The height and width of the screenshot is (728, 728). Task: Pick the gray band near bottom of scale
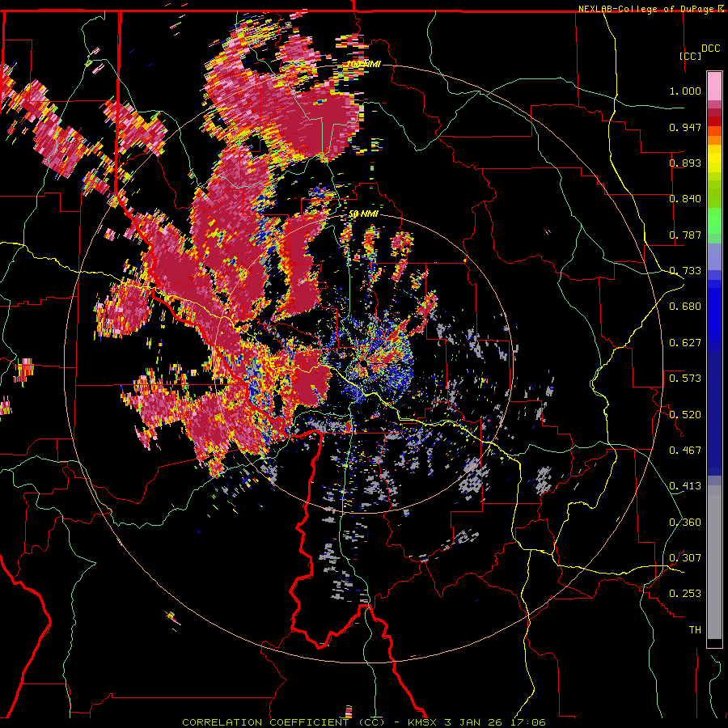[x=714, y=562]
